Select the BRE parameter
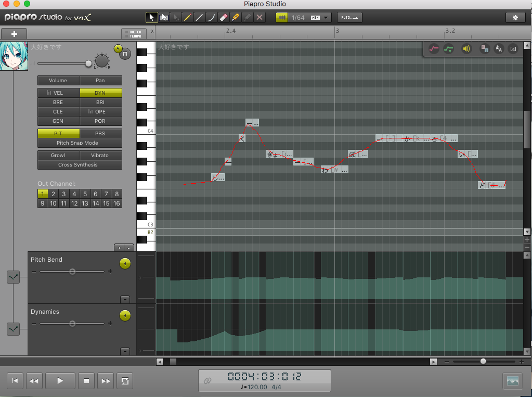 (58, 102)
